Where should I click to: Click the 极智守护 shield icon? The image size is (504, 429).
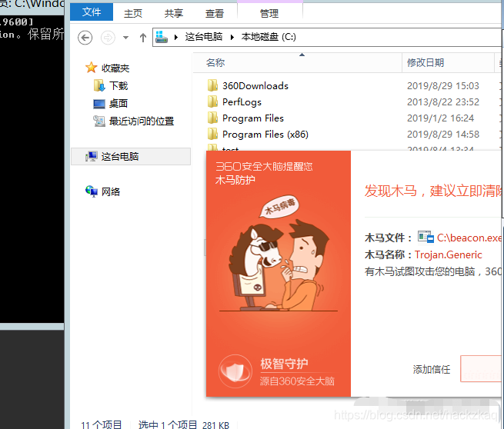[235, 371]
